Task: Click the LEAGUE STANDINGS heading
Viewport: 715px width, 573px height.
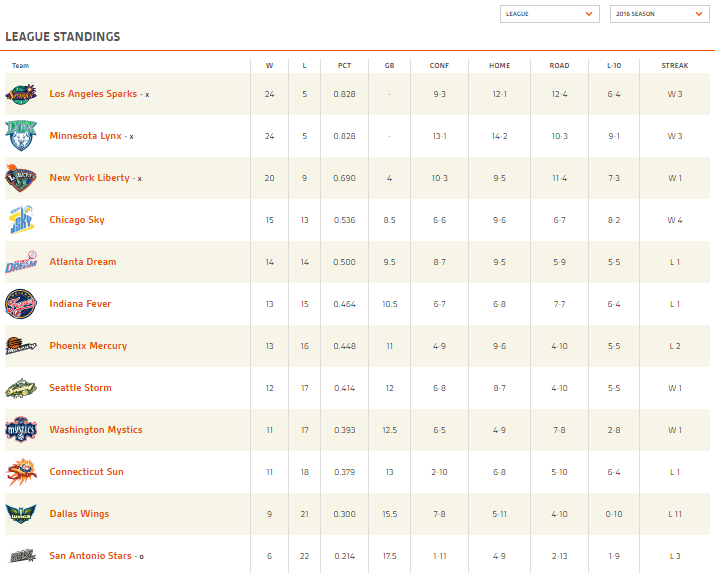Action: coord(63,36)
